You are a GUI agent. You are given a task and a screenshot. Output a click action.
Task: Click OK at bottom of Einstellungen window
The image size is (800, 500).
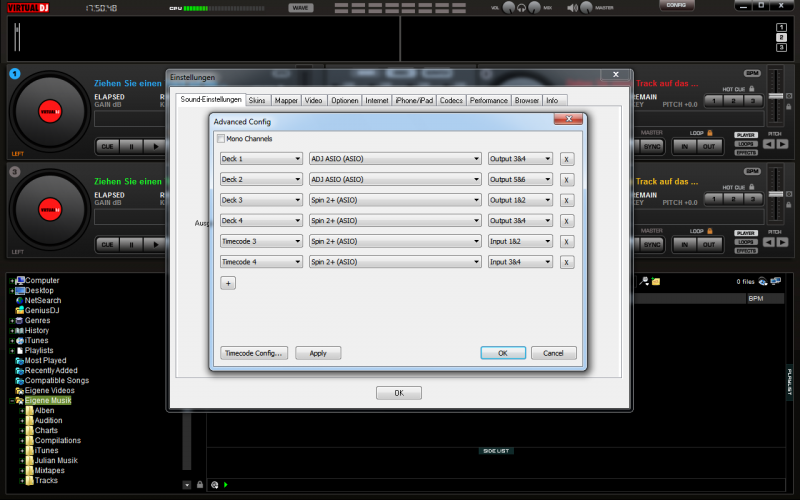pos(399,393)
